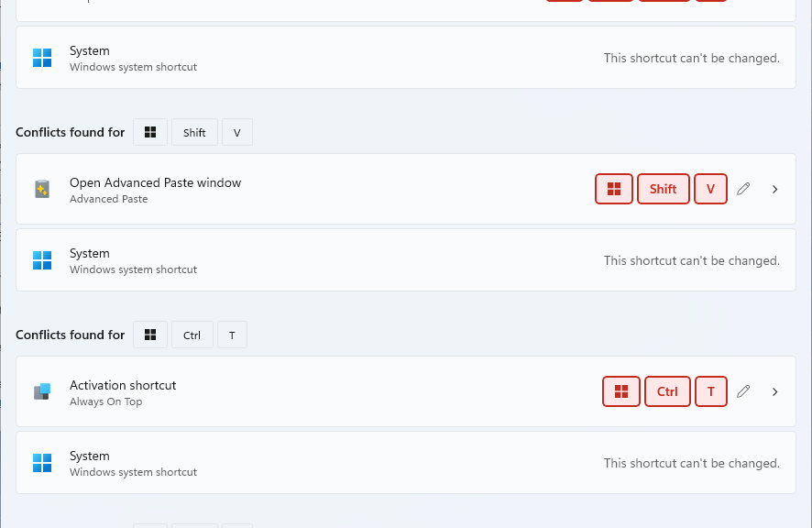Click the red Windows key of Advanced Paste shortcut
812x528 pixels.
click(x=614, y=189)
